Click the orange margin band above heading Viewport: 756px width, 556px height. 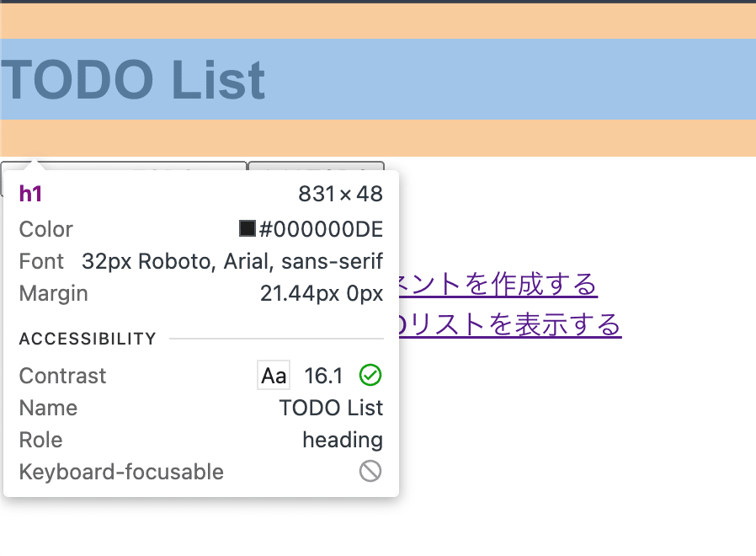(378, 20)
